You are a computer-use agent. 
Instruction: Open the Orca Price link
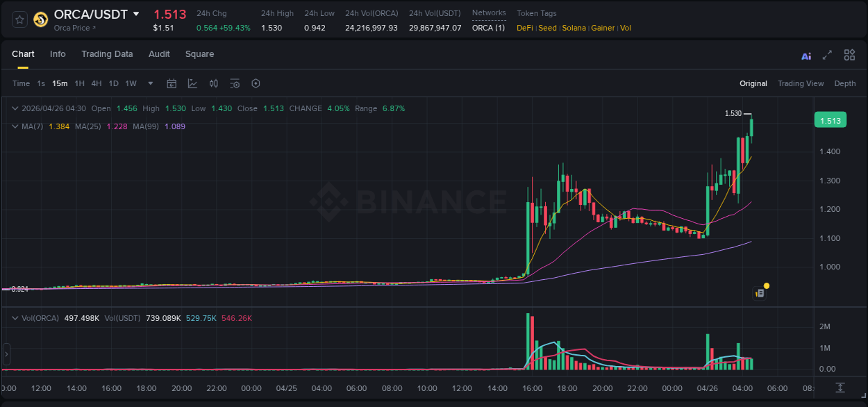click(x=72, y=28)
